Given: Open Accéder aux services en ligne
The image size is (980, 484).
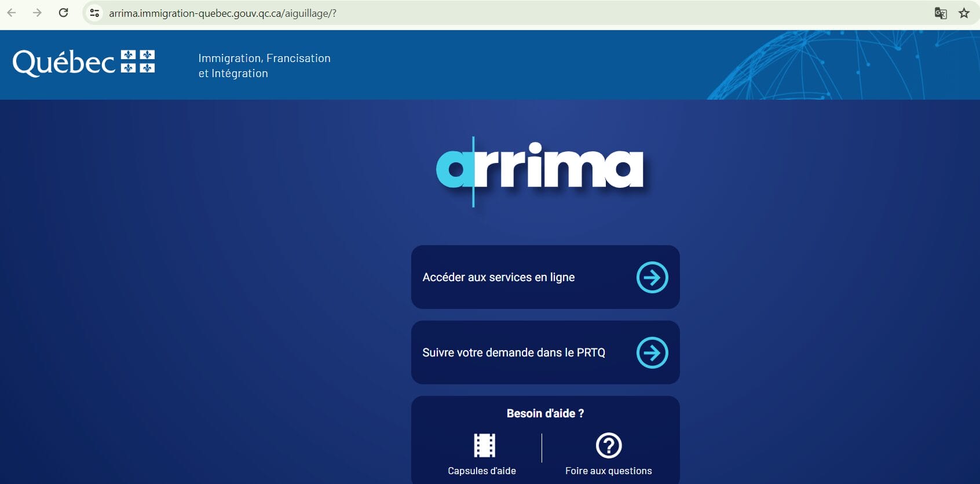Looking at the screenshot, I should tap(546, 277).
